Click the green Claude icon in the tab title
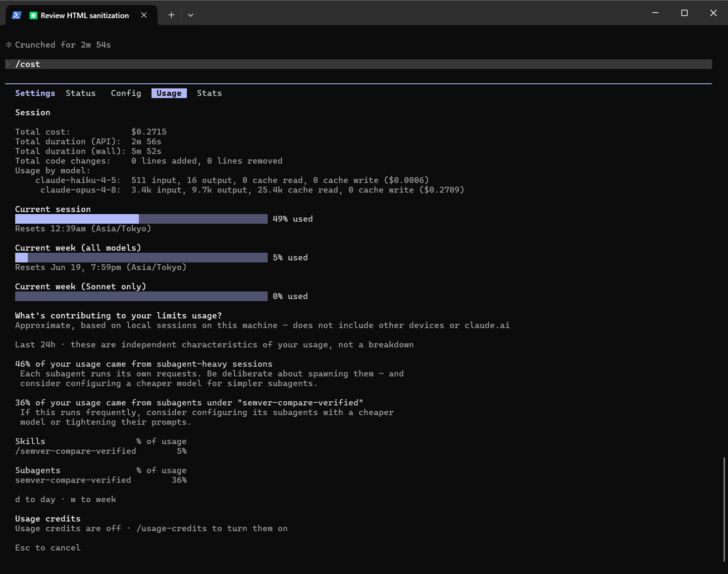728x574 pixels. coord(33,15)
